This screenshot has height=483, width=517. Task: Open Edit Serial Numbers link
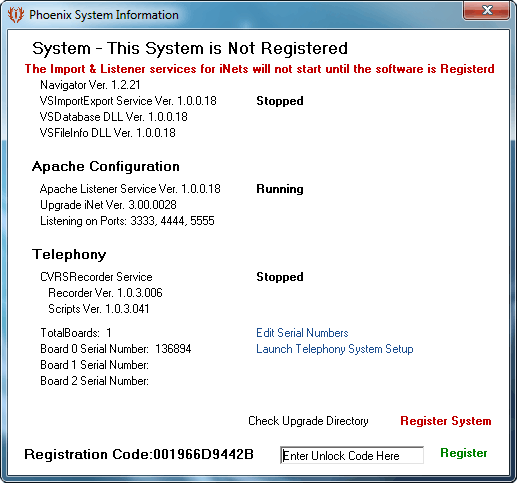coord(302,333)
